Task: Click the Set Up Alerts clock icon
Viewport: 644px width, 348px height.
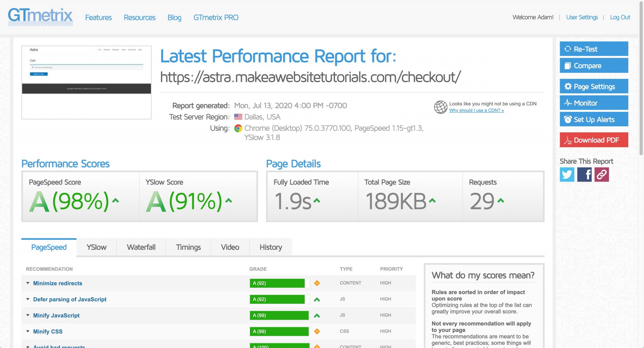Action: 568,119
